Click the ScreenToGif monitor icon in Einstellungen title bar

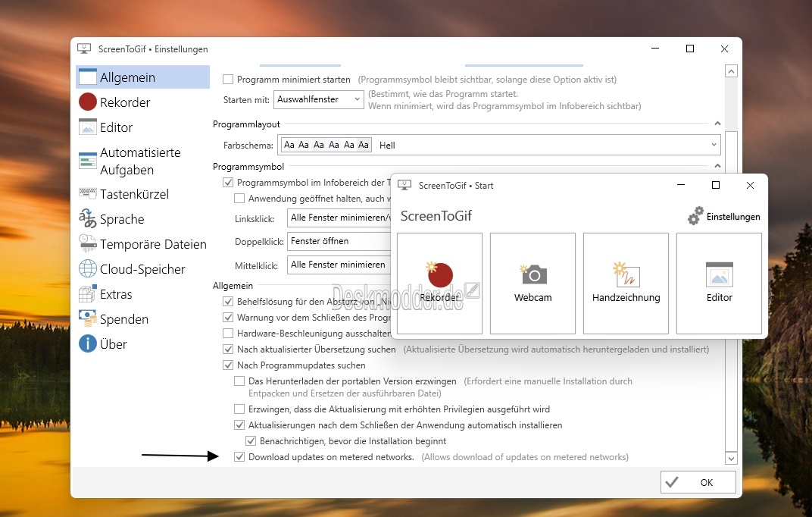(84, 49)
